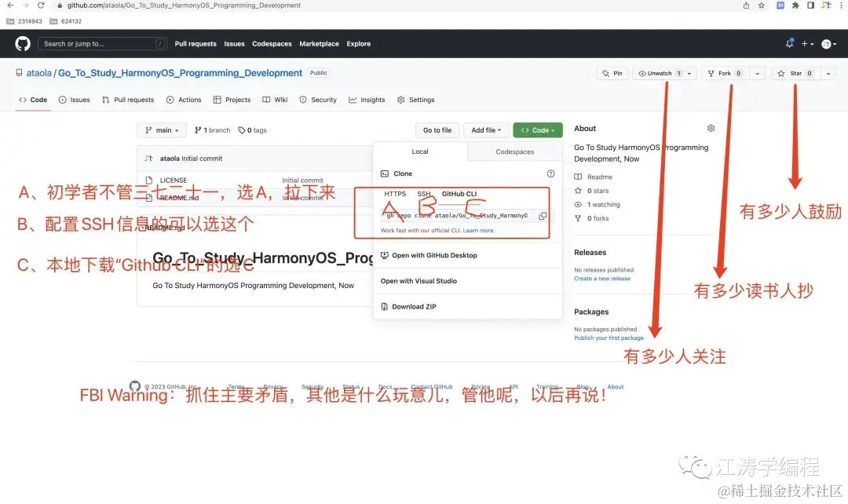Screen dimensions: 848x504
Task: Fork the repository
Action: [726, 74]
